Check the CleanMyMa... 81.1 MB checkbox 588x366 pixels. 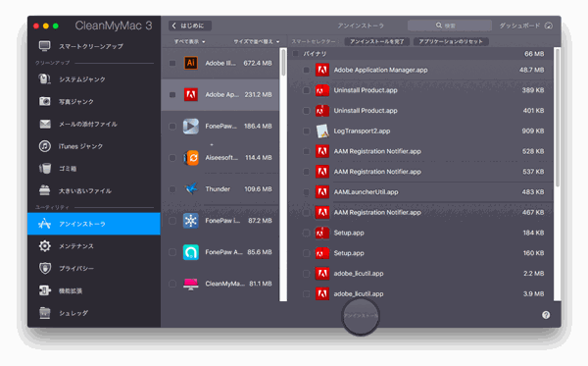tap(172, 284)
